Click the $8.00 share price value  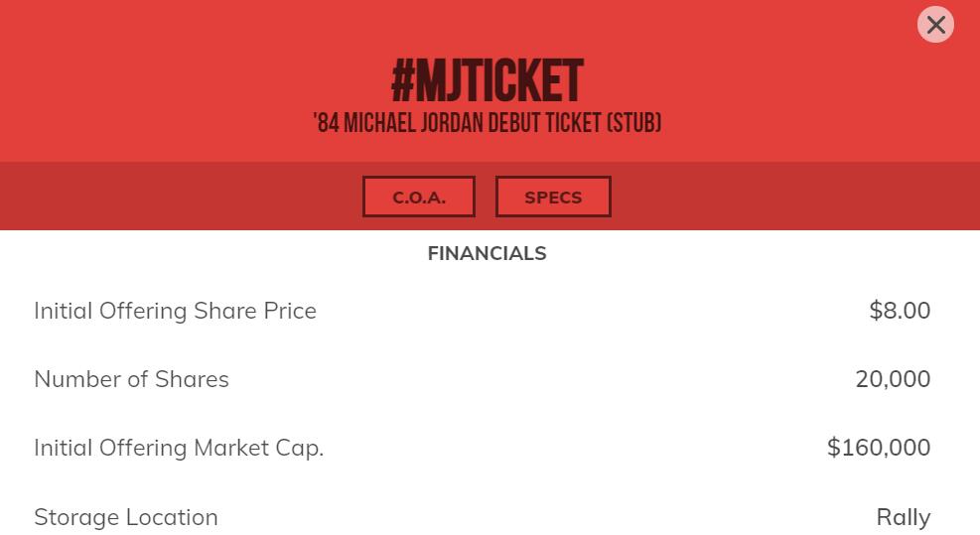tap(900, 311)
